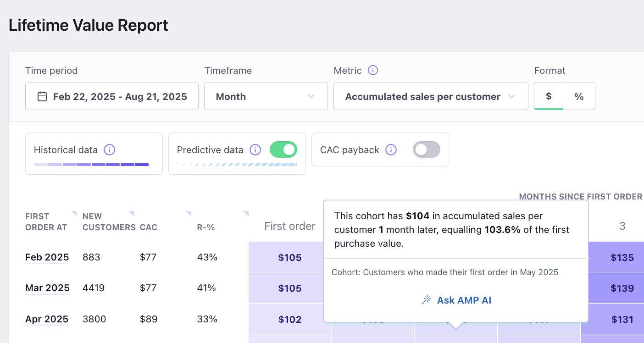
Task: Expand the Accumulated sales per customer dropdown
Action: [430, 96]
